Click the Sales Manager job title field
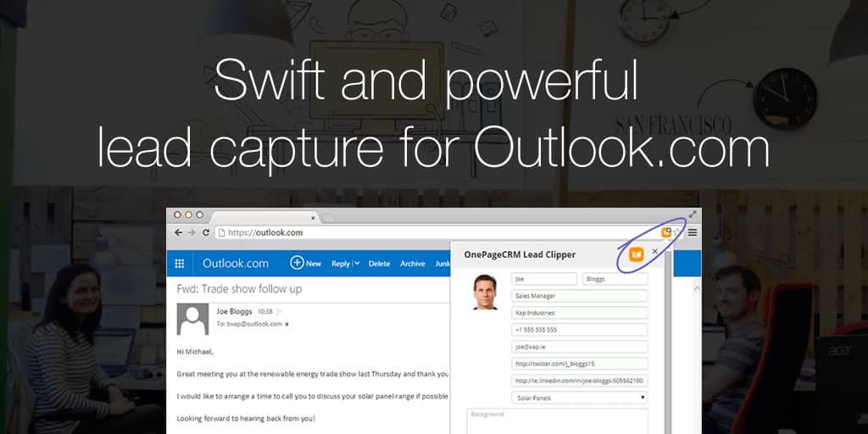868x434 pixels. point(580,296)
